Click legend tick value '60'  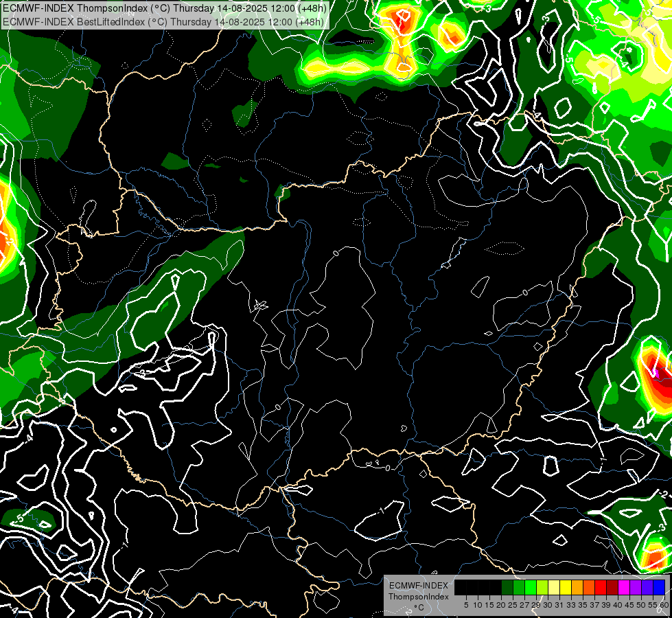point(664,605)
